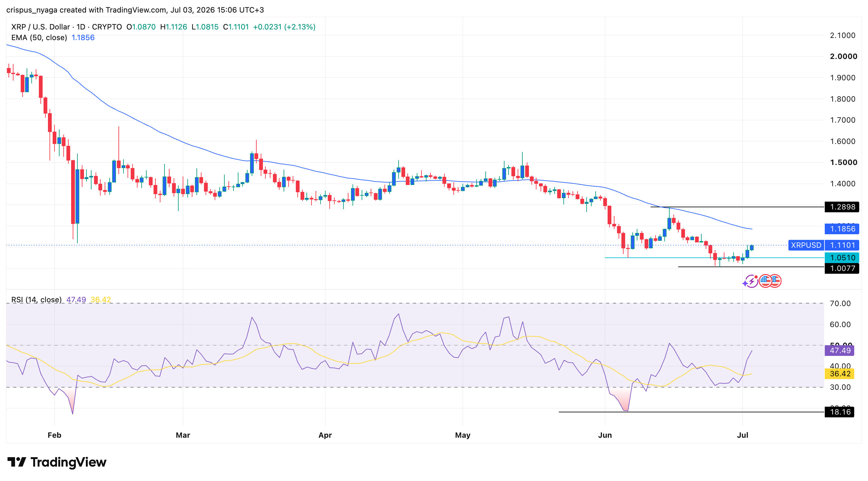The width and height of the screenshot is (868, 481).
Task: Click the 1.1101 current price label
Action: (842, 245)
